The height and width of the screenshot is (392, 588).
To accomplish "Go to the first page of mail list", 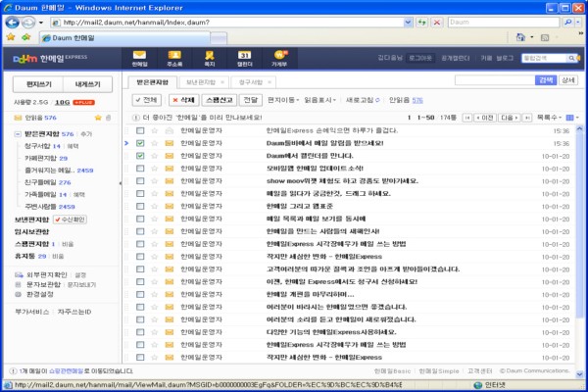I will [467, 118].
